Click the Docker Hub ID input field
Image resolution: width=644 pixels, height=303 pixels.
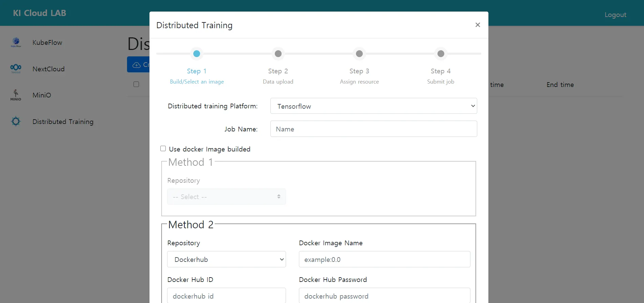tap(227, 296)
